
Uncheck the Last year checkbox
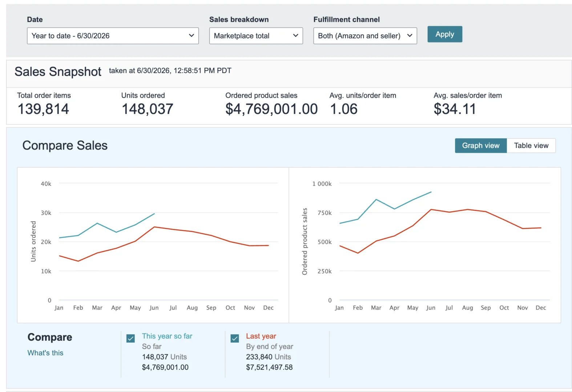pyautogui.click(x=235, y=338)
